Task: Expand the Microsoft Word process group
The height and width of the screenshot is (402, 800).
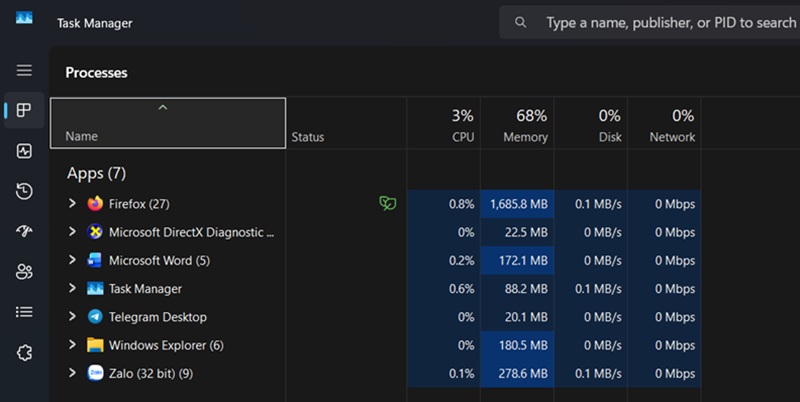Action: click(72, 260)
